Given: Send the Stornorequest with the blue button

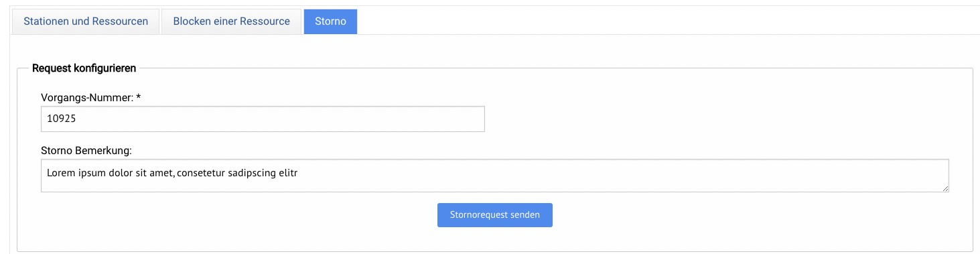Looking at the screenshot, I should point(495,215).
